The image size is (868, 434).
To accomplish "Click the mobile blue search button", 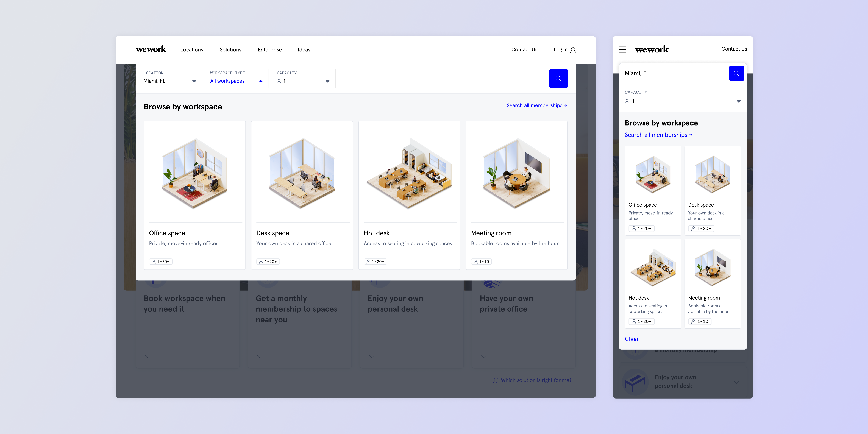I will [x=736, y=73].
